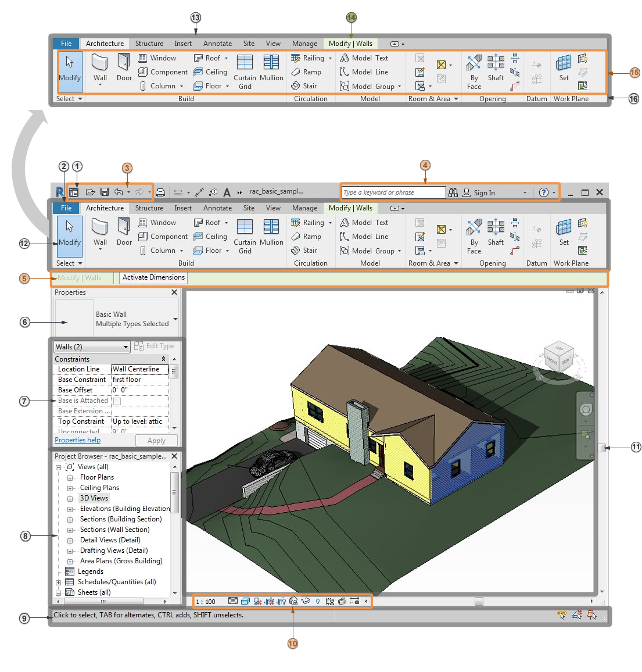Select the Ceiling tool in the main window ribbon
Screen dimensions: 642x672
coord(210,236)
